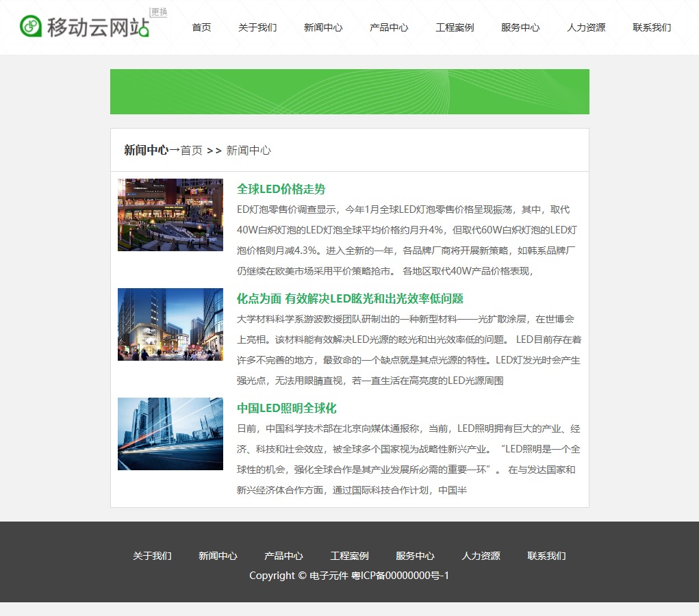The height and width of the screenshot is (616, 699).
Task: Click 联系我们 in the footer
Action: (546, 556)
